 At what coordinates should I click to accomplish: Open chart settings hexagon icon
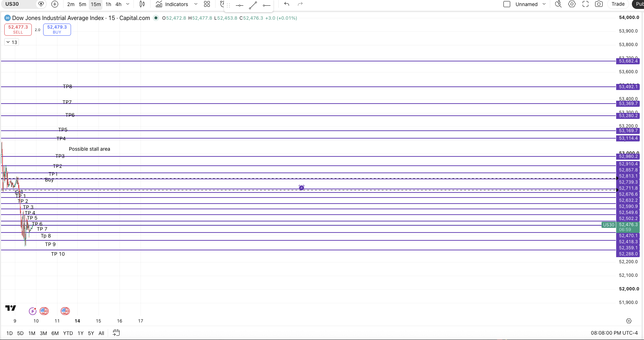572,4
